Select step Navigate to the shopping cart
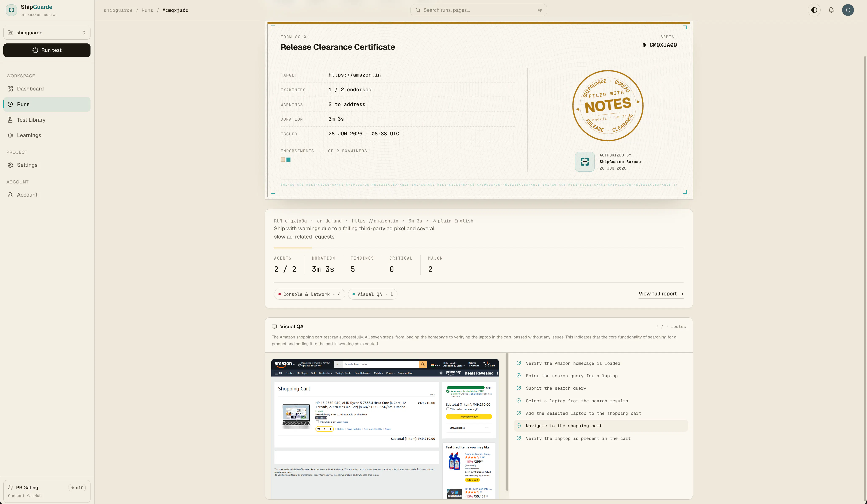867x504 pixels. click(601, 426)
